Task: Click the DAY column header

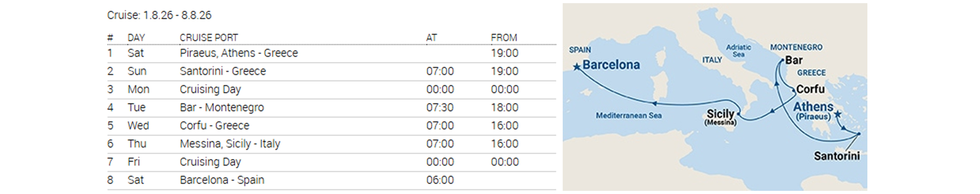Action: click(136, 38)
